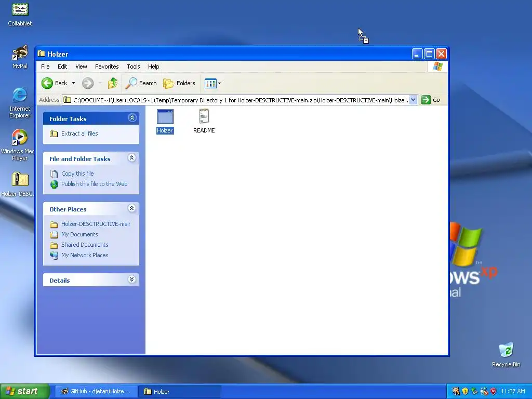Viewport: 532px width, 399px height.
Task: Open the File menu
Action: [45, 66]
